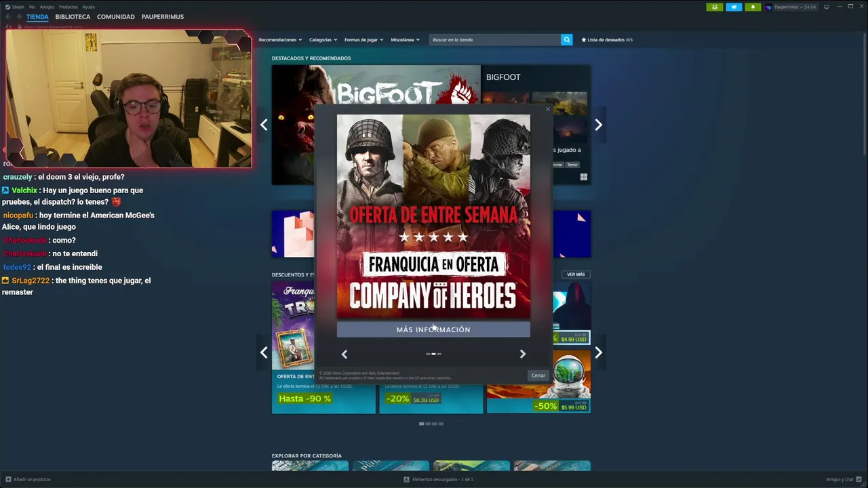Close the offer popup with the X
Image resolution: width=868 pixels, height=488 pixels.
click(x=548, y=109)
